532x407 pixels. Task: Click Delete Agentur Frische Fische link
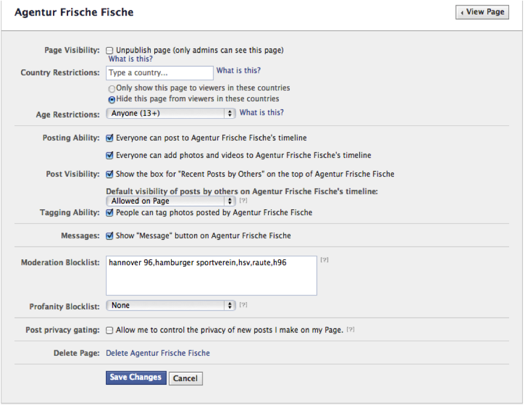(x=158, y=353)
